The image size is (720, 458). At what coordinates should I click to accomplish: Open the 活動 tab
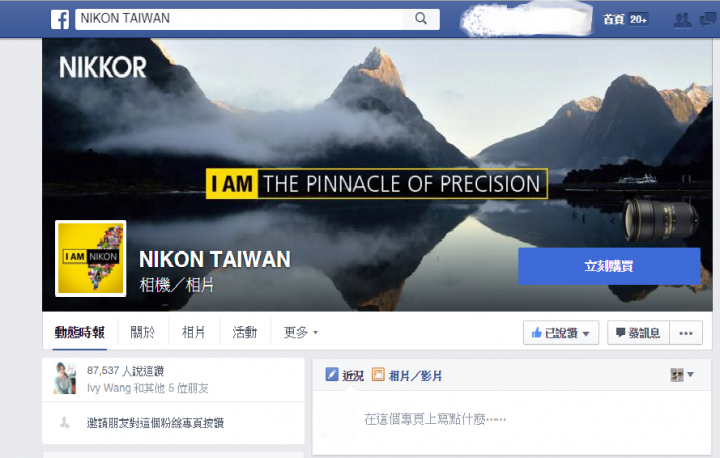(x=245, y=332)
